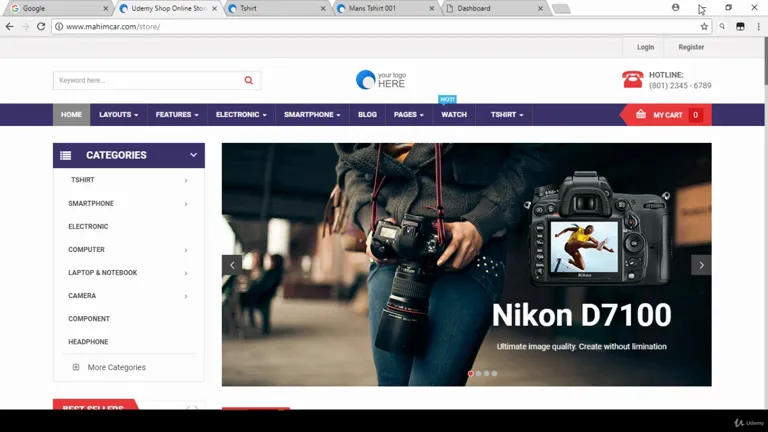Close the Dashboard tab
This screenshot has width=768, height=432.
[x=540, y=8]
